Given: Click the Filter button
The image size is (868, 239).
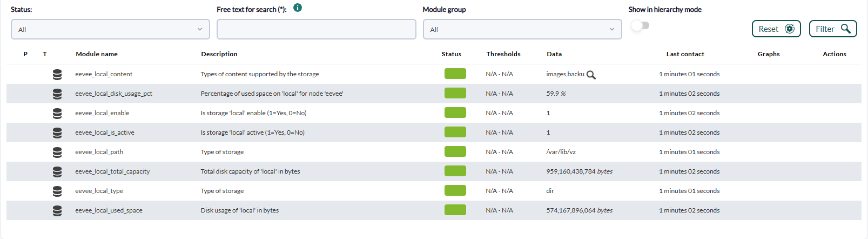Looking at the screenshot, I should (833, 29).
